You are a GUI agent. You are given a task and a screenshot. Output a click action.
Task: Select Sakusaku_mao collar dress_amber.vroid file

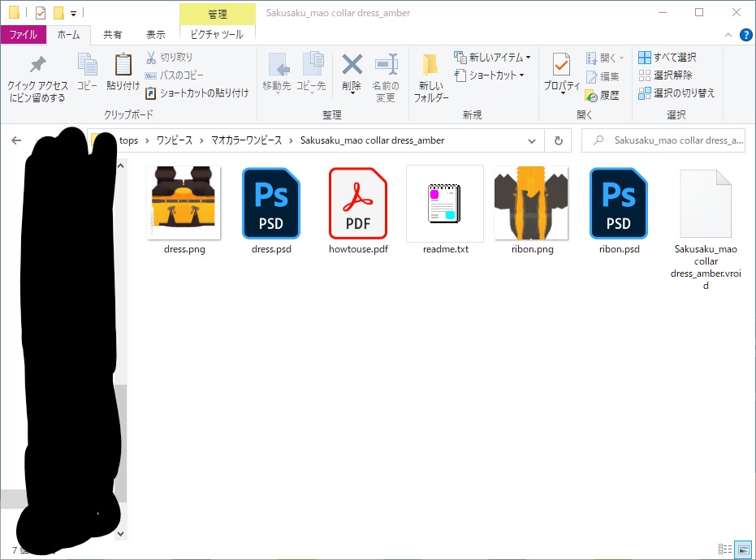click(x=706, y=228)
